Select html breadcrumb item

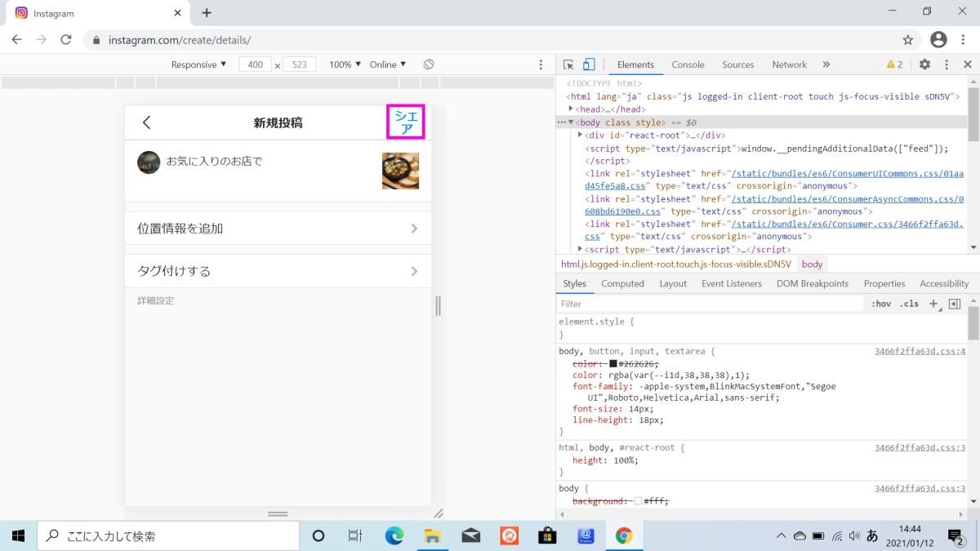point(675,264)
